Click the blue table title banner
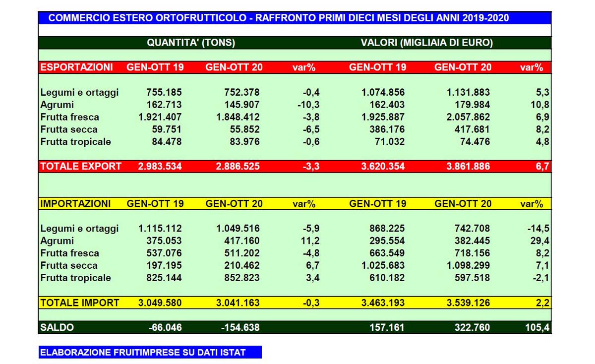Image resolution: width=595 pixels, height=364 pixels. 295,18
